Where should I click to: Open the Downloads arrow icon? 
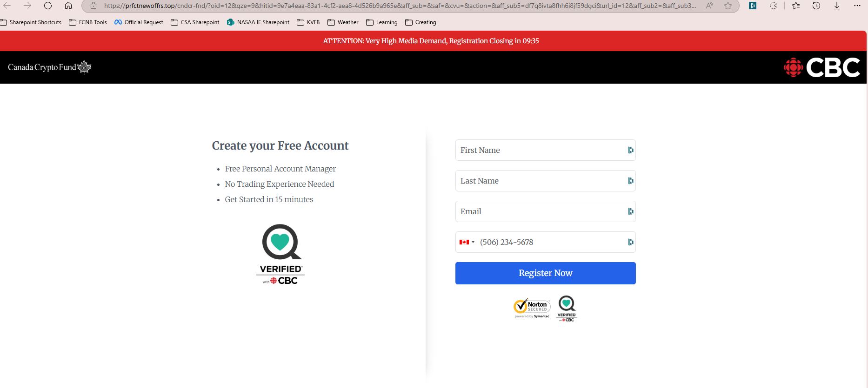pyautogui.click(x=837, y=6)
